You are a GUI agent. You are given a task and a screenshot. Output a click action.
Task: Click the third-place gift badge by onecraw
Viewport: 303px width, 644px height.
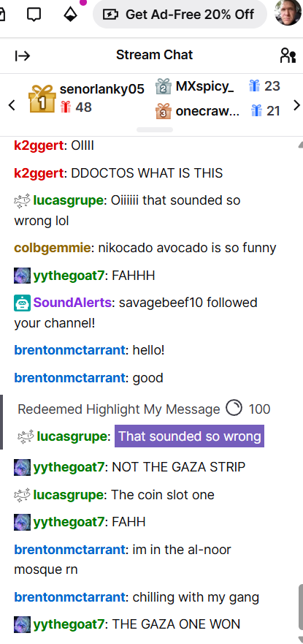coord(164,111)
